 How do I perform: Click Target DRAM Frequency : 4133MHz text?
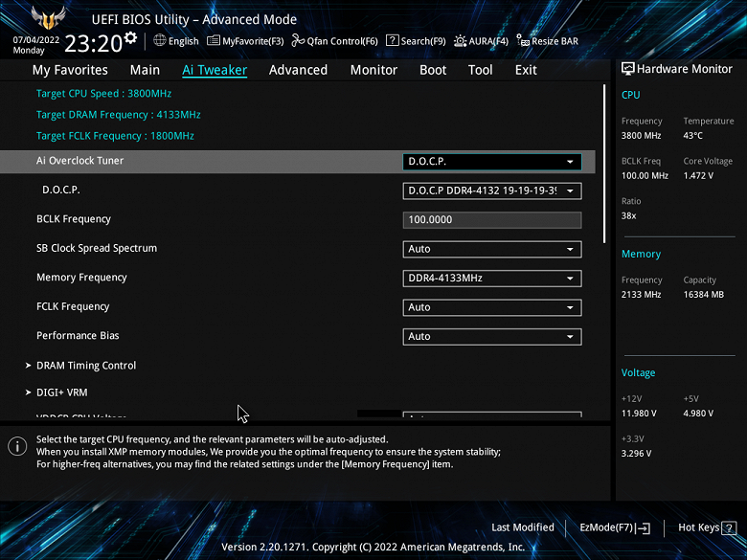(x=119, y=115)
